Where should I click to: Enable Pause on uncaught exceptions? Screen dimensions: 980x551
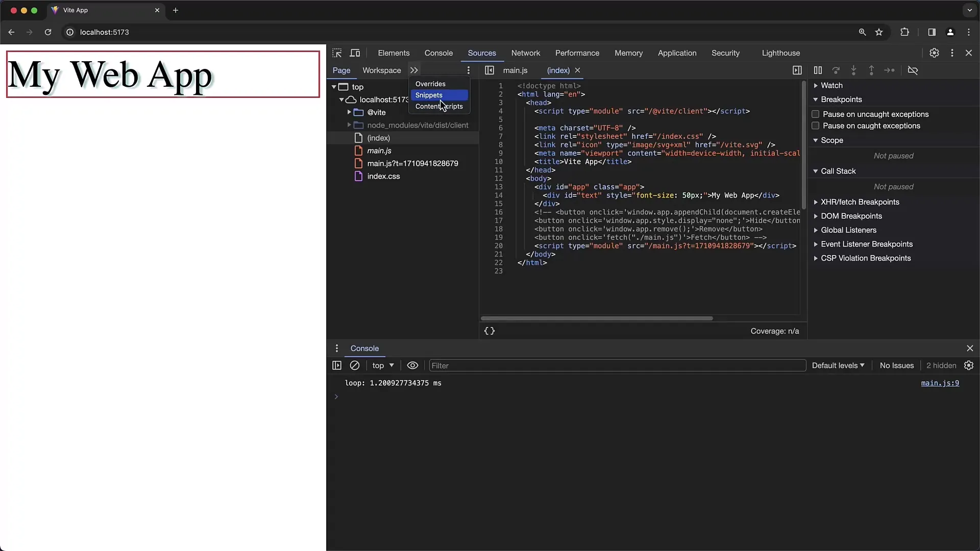815,114
